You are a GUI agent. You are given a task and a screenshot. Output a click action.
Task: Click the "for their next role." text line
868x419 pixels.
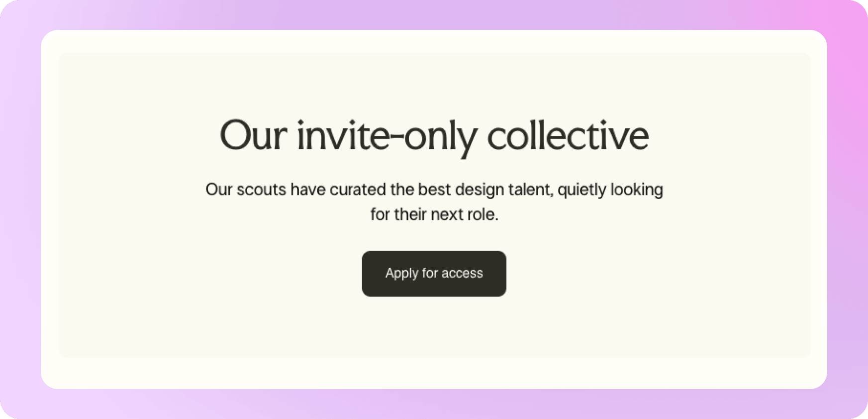tap(434, 214)
